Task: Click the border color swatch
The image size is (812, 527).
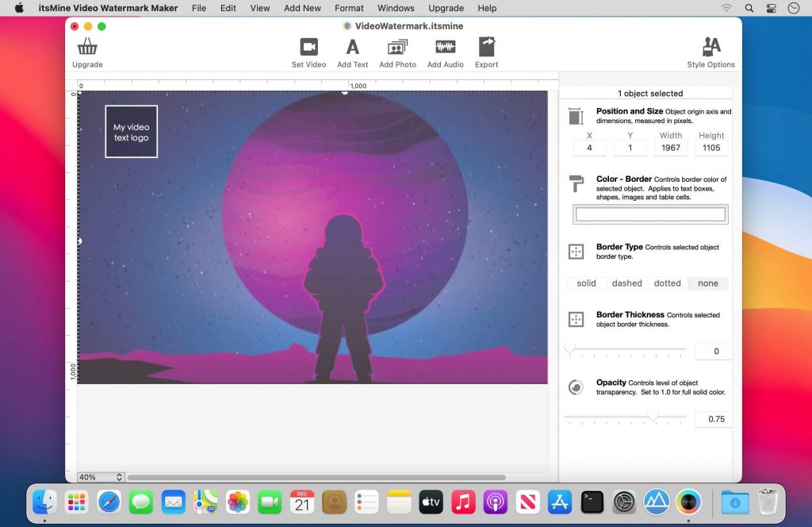Action: coord(649,213)
